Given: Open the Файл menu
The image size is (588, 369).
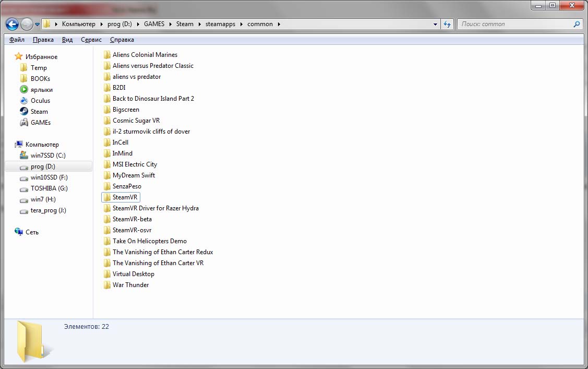Looking at the screenshot, I should pyautogui.click(x=17, y=40).
